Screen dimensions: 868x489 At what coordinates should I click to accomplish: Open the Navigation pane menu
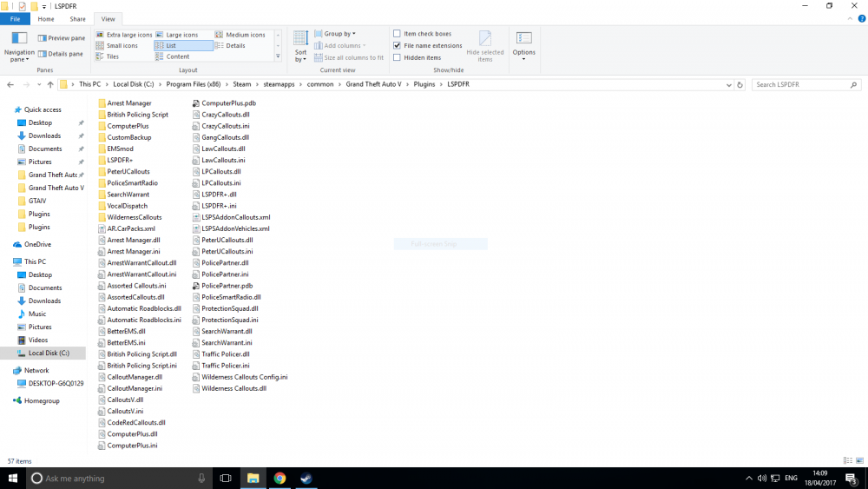[x=19, y=47]
